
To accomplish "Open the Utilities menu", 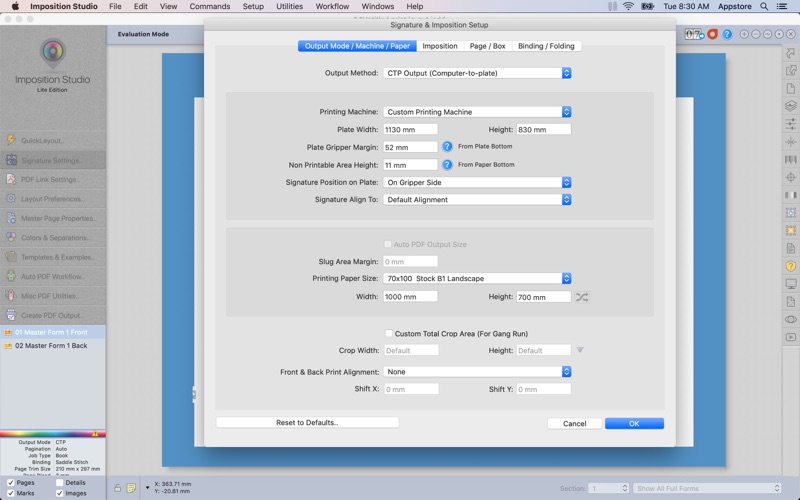I will pos(289,6).
